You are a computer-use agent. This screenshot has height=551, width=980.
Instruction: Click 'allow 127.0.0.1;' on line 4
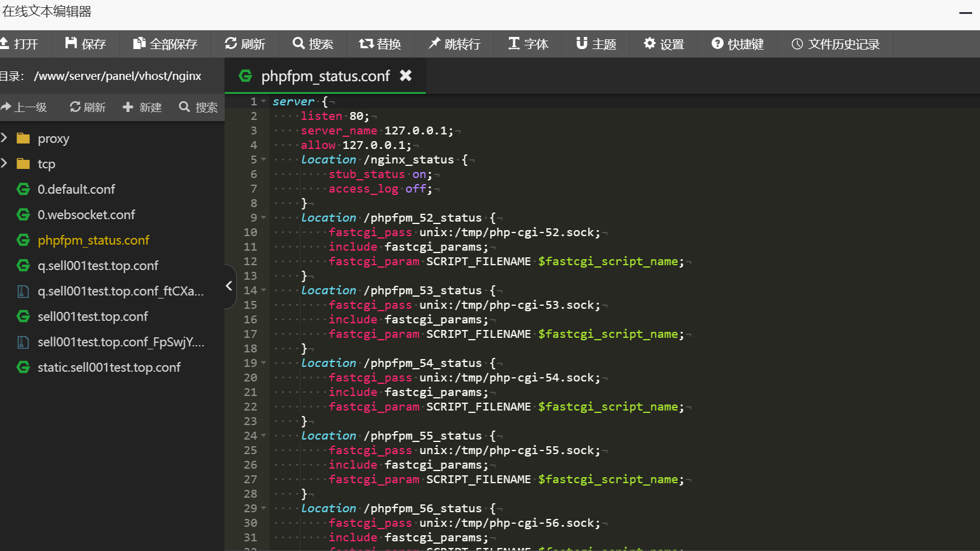pos(356,145)
